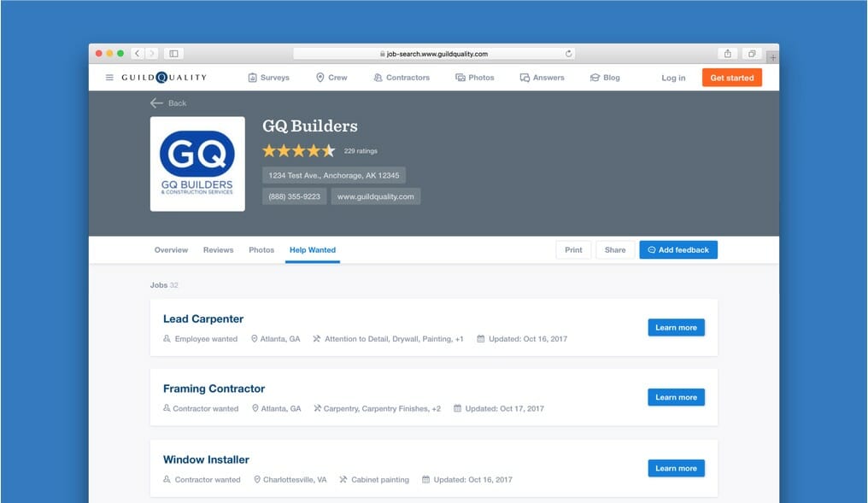Viewport: 868px width, 503px height.
Task: Open a new tab with plus icon
Action: 773,57
